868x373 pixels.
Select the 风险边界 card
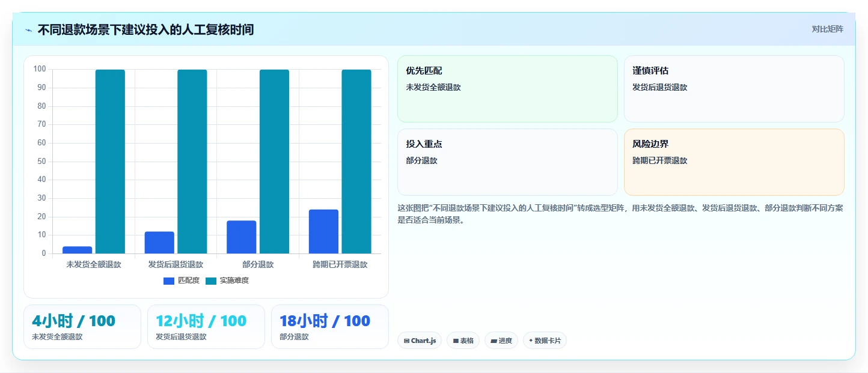tap(734, 162)
